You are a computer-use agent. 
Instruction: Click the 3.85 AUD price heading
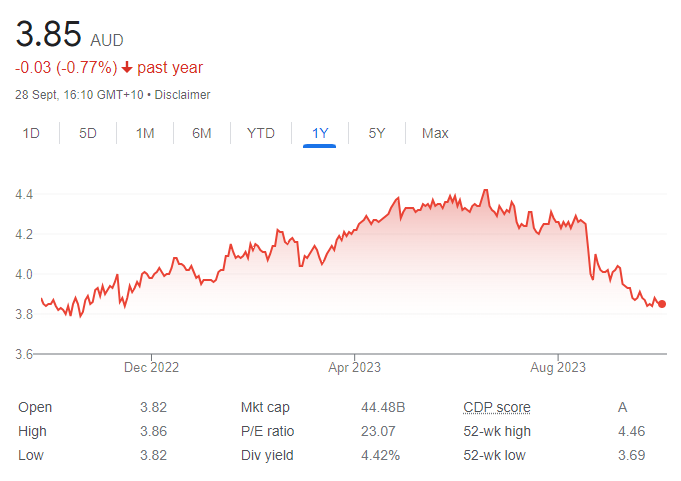[69, 34]
